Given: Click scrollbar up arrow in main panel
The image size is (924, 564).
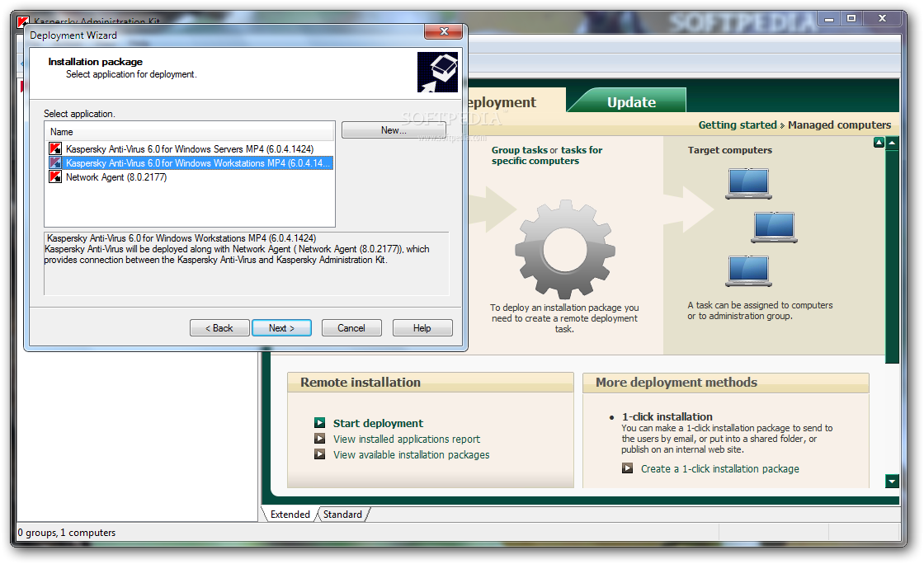Looking at the screenshot, I should point(892,143).
